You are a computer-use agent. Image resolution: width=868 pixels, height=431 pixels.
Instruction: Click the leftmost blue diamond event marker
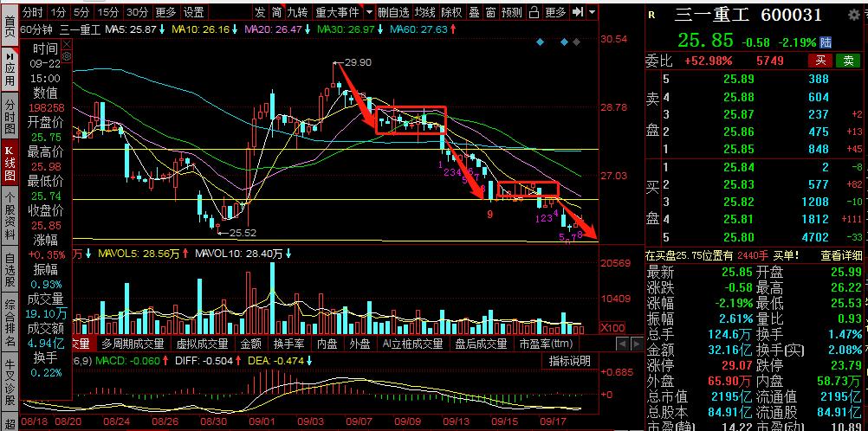pyautogui.click(x=541, y=42)
